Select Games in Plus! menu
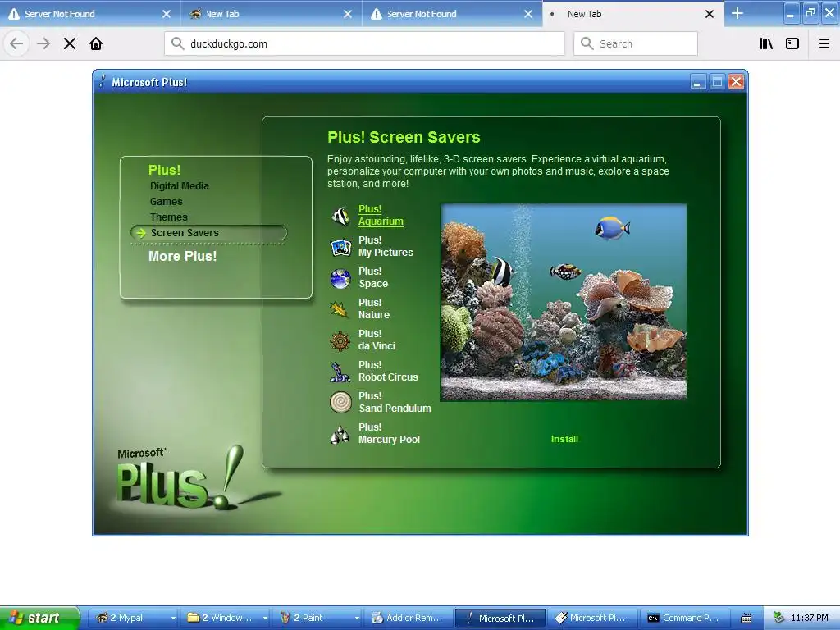The height and width of the screenshot is (630, 840). pyautogui.click(x=166, y=202)
